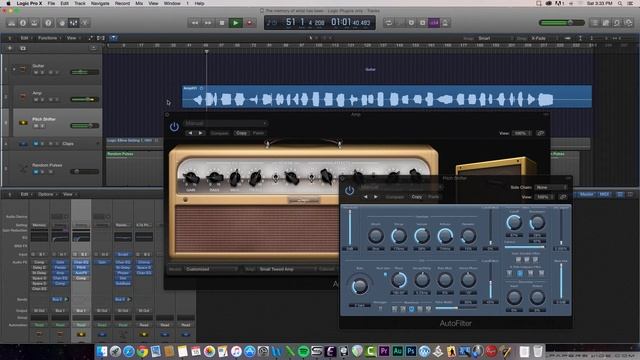Image resolution: width=640 pixels, height=360 pixels.
Task: Click the green Play button
Action: click(236, 23)
